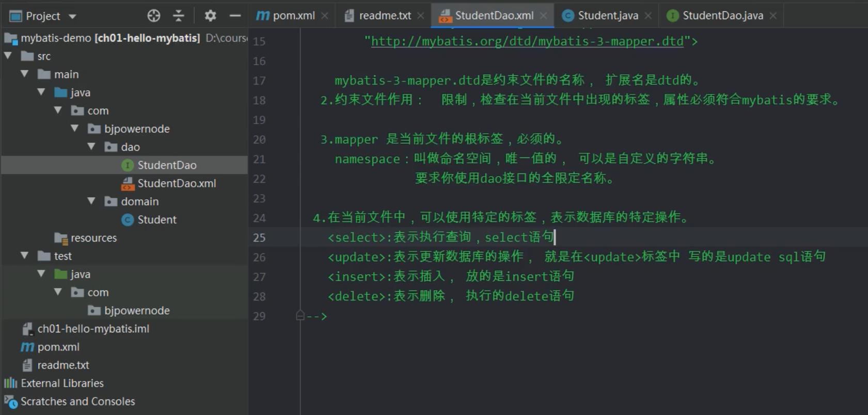Hide the Project panel with minus icon
868x415 pixels.
235,16
